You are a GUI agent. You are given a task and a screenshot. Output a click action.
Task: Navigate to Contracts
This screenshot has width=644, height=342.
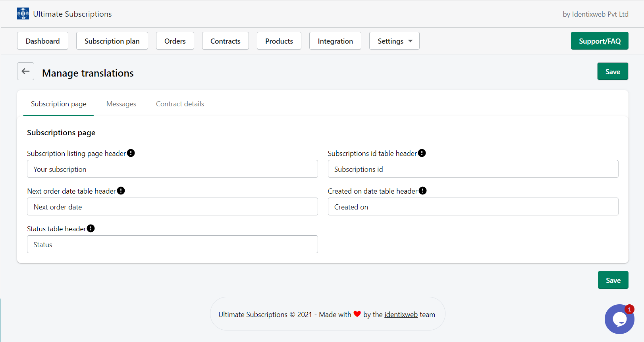click(x=226, y=41)
